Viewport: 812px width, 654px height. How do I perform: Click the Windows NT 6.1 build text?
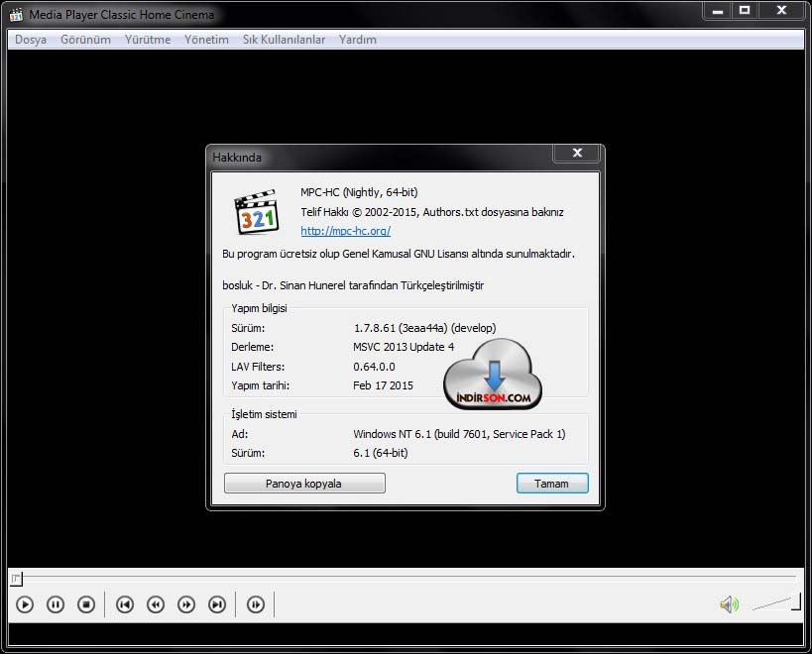(x=459, y=434)
